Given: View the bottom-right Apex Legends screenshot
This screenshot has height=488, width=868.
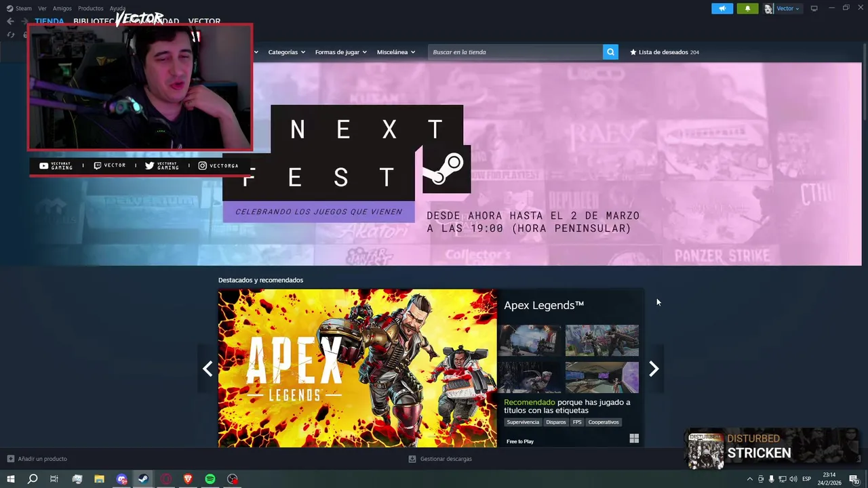Looking at the screenshot, I should click(x=602, y=377).
